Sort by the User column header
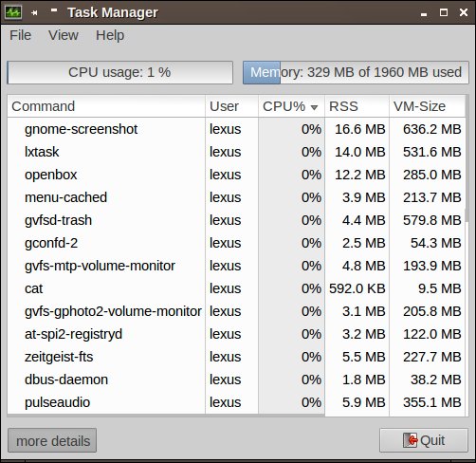This screenshot has width=476, height=463. point(231,106)
